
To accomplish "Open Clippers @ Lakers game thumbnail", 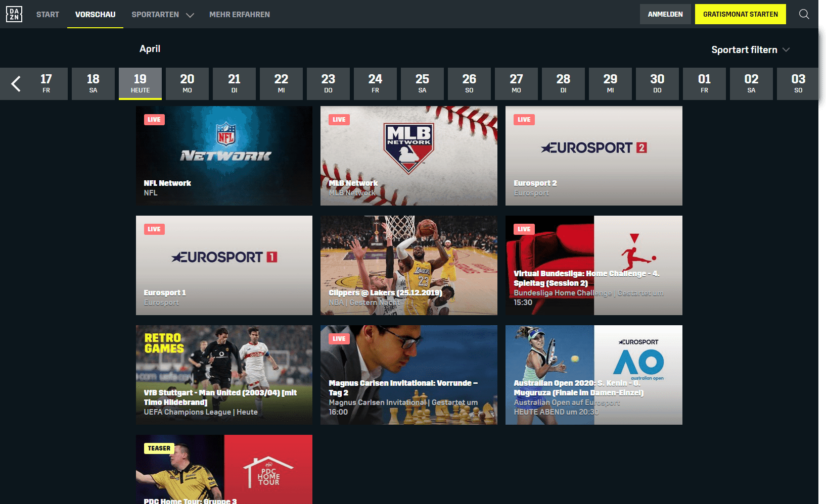I will coord(409,265).
